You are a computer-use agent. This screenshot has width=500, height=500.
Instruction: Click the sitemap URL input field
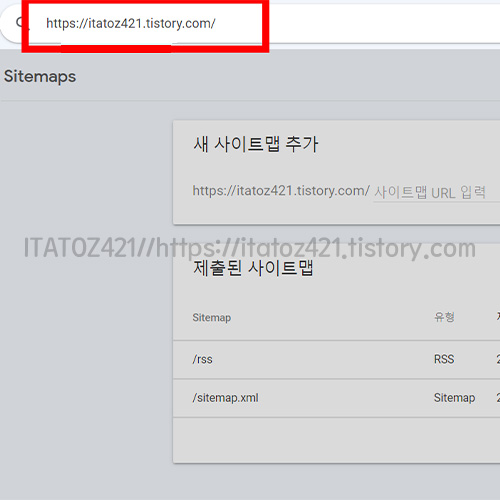pos(437,192)
